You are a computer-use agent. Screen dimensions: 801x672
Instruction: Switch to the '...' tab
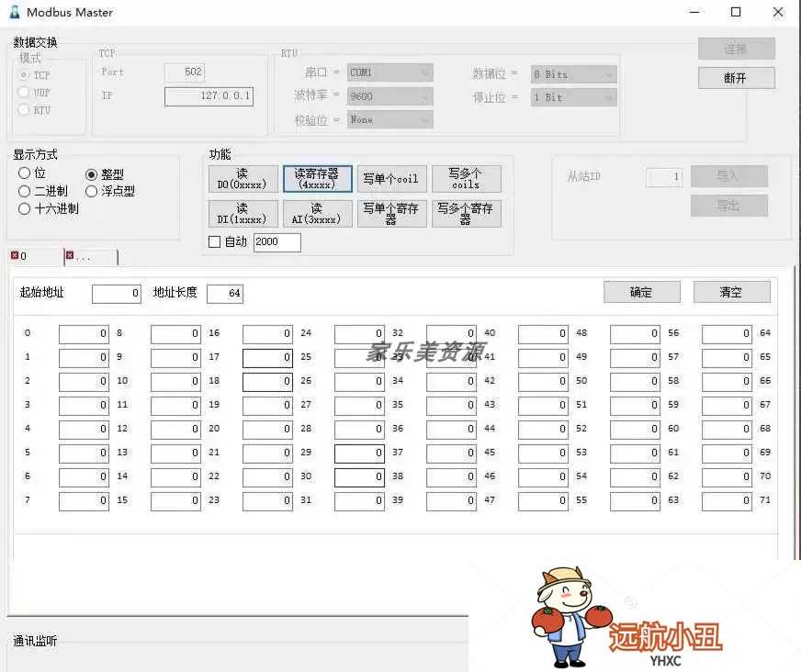[91, 257]
